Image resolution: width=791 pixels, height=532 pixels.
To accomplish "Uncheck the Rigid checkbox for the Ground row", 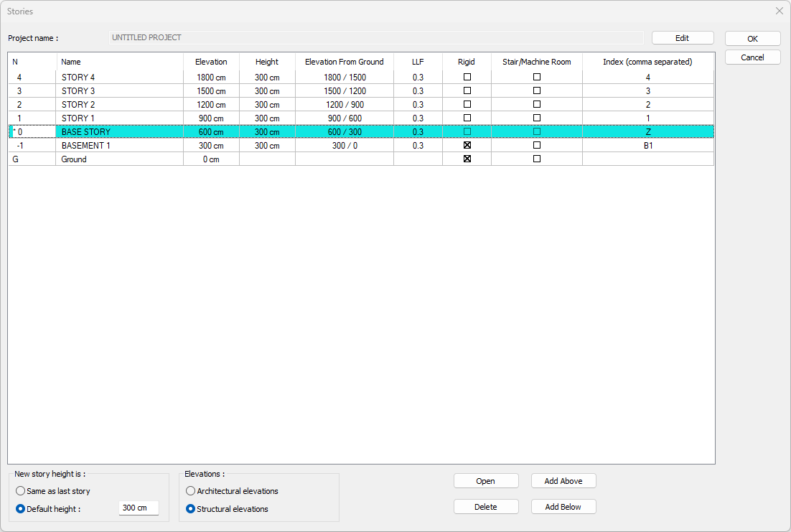I will click(467, 159).
